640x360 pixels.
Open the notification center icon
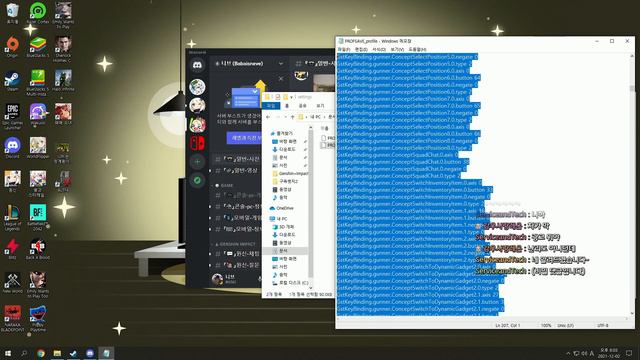pos(629,353)
